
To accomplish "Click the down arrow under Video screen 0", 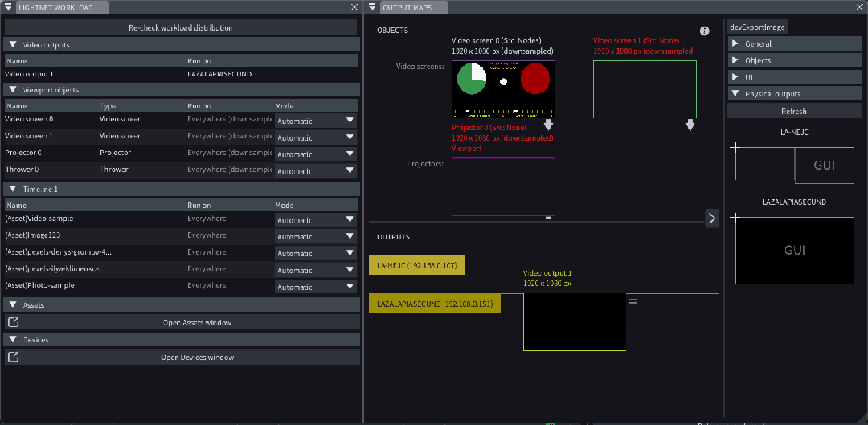I will [x=549, y=124].
